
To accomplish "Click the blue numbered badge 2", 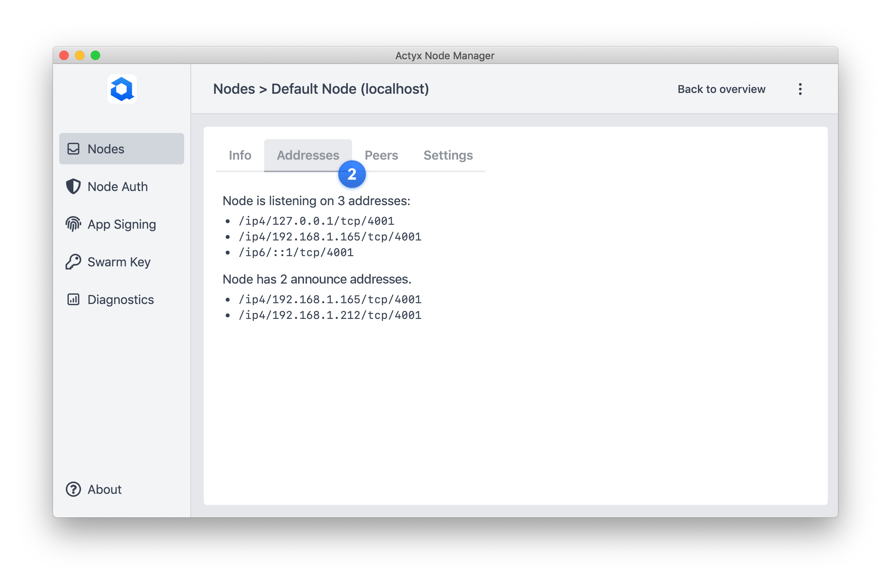I will coord(352,174).
